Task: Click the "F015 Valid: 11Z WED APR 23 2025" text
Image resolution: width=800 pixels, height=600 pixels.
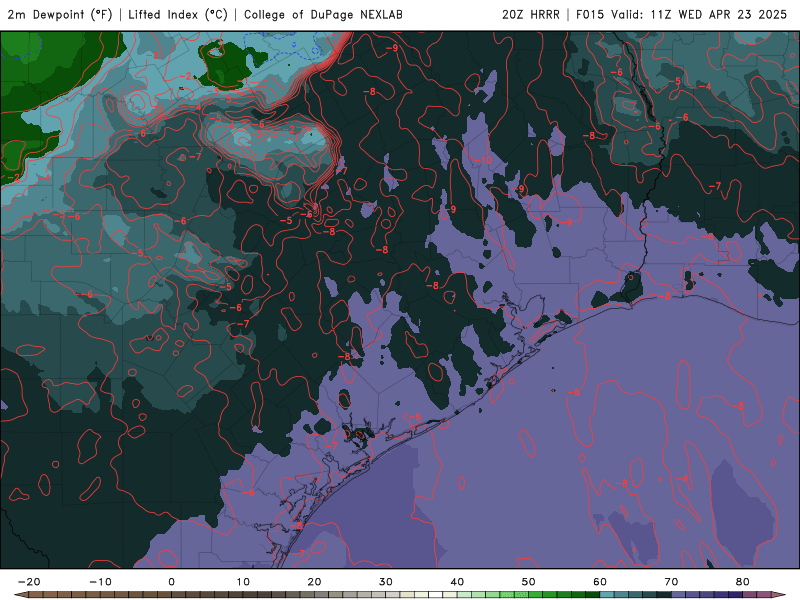Action: [681, 14]
